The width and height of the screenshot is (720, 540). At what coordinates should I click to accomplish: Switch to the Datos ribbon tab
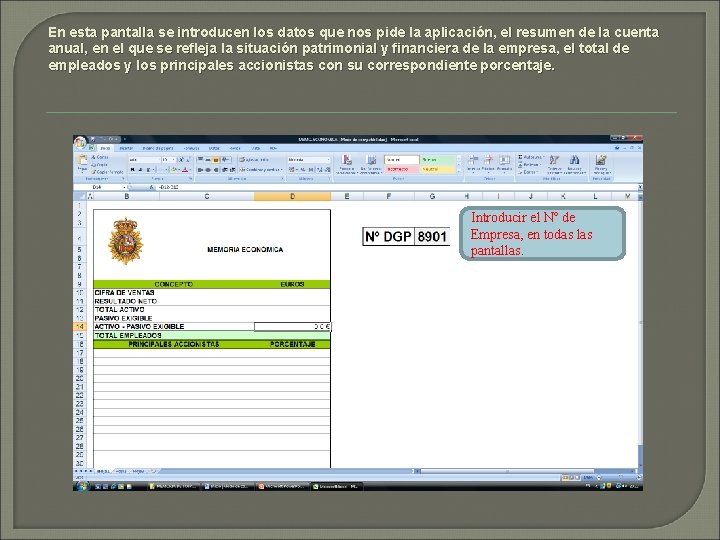pyautogui.click(x=214, y=148)
